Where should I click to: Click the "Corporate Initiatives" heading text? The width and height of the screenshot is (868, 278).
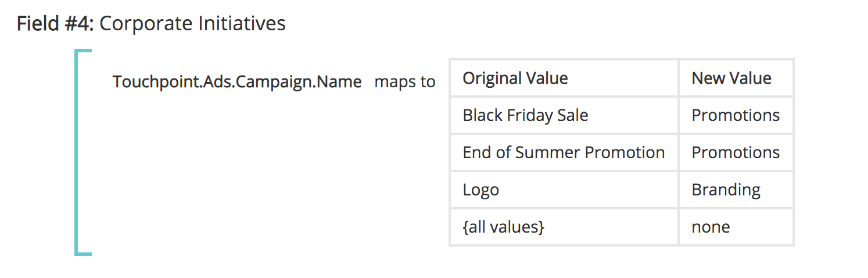point(192,24)
